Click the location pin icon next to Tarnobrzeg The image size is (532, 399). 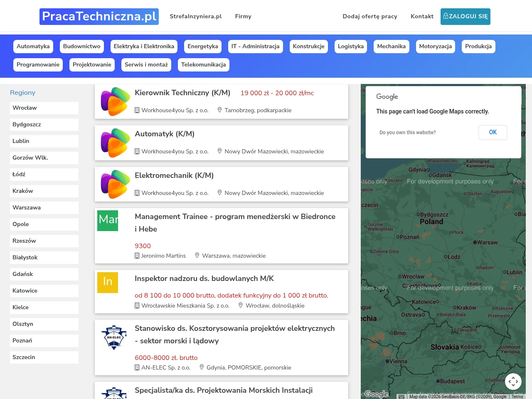coord(219,110)
